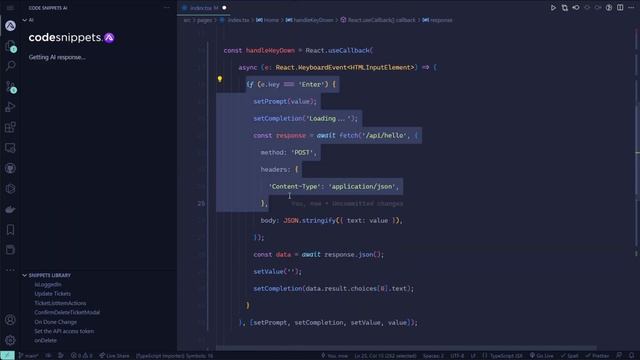This screenshot has height=360, width=640.
Task: Open editor More Actions ellipsis menu
Action: pyautogui.click(x=631, y=8)
